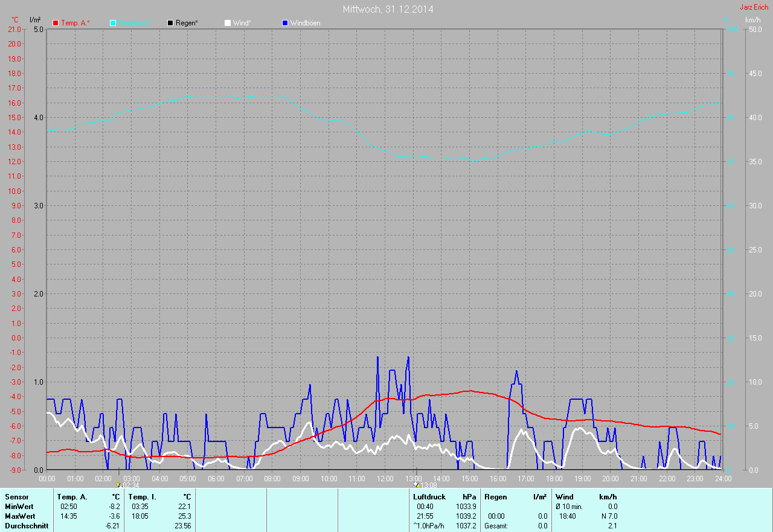773x532 pixels.
Task: Click the "Jarz Erich" author text
Action: 754,7
